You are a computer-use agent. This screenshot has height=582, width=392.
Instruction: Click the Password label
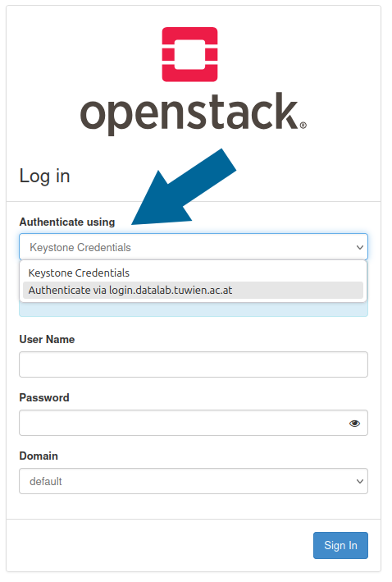tap(44, 397)
